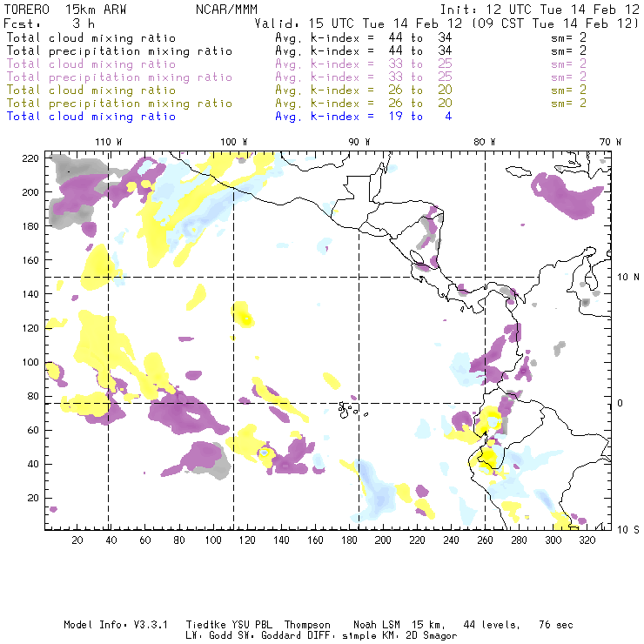This screenshot has height=644, width=644.
Task: Click olive "Total precipitation mixing ratio" legend entry
Action: point(119,104)
